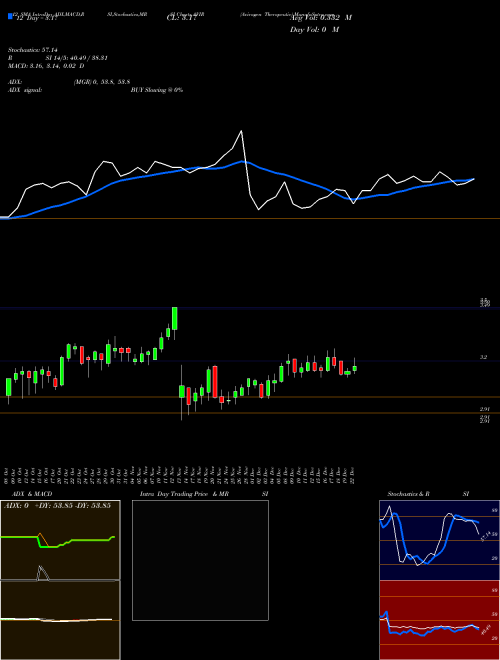The height and width of the screenshot is (660, 500).
Task: Click the peak of the white price line
Action: (241, 131)
